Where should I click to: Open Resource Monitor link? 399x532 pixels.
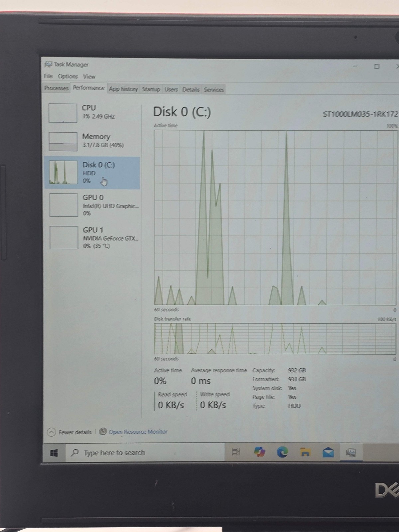138,432
